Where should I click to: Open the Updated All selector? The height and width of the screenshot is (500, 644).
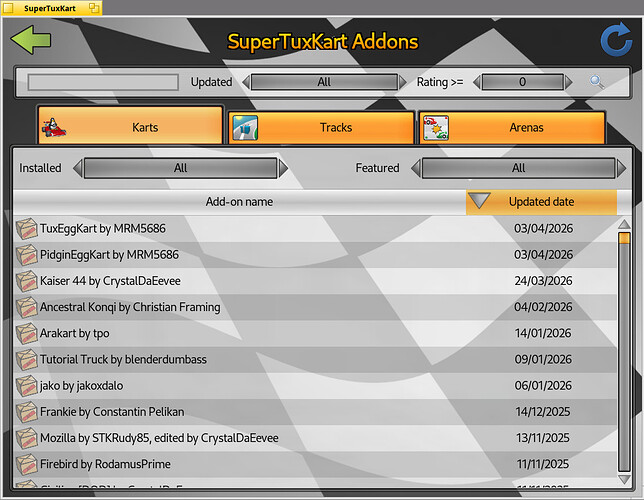pyautogui.click(x=324, y=82)
